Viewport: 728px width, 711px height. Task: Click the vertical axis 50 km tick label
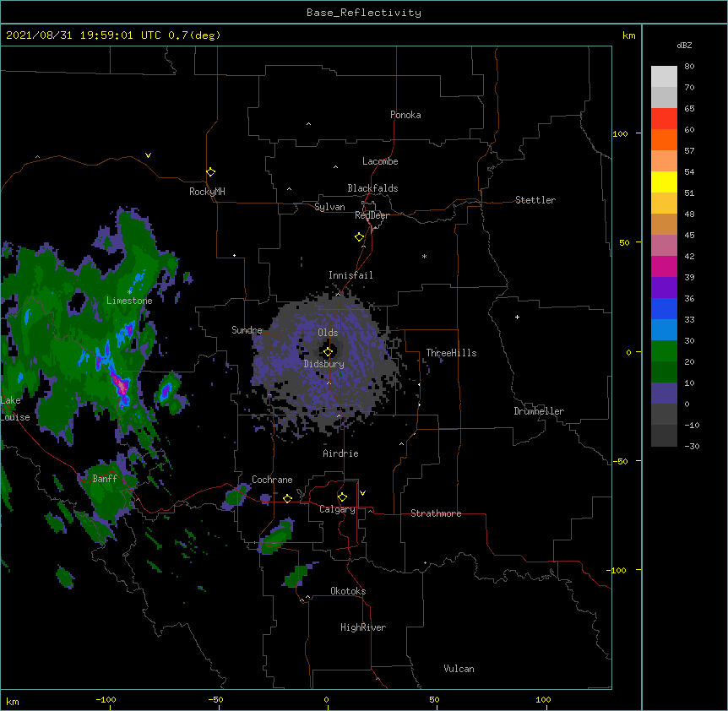624,242
